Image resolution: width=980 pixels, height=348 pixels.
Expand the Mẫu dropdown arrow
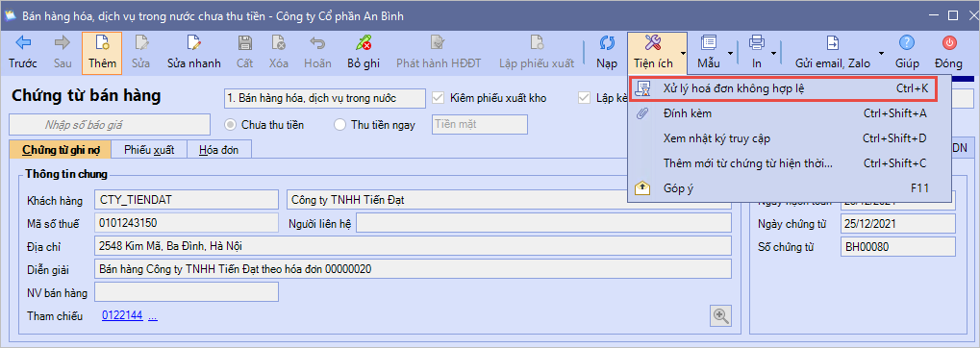point(730,53)
